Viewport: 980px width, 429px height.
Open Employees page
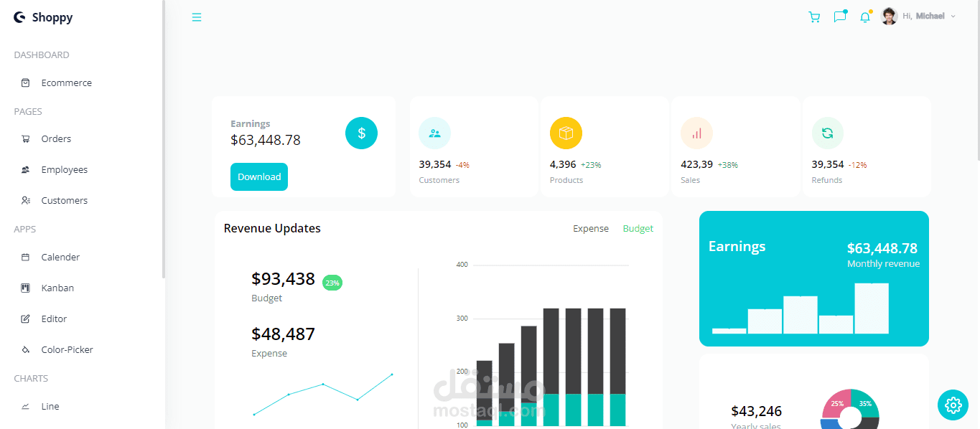(x=65, y=169)
